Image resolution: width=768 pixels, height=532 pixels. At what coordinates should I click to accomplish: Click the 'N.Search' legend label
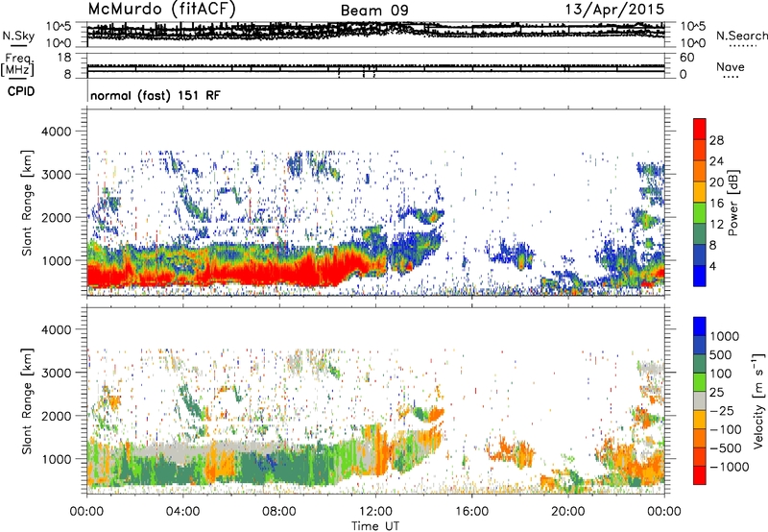tap(742, 36)
